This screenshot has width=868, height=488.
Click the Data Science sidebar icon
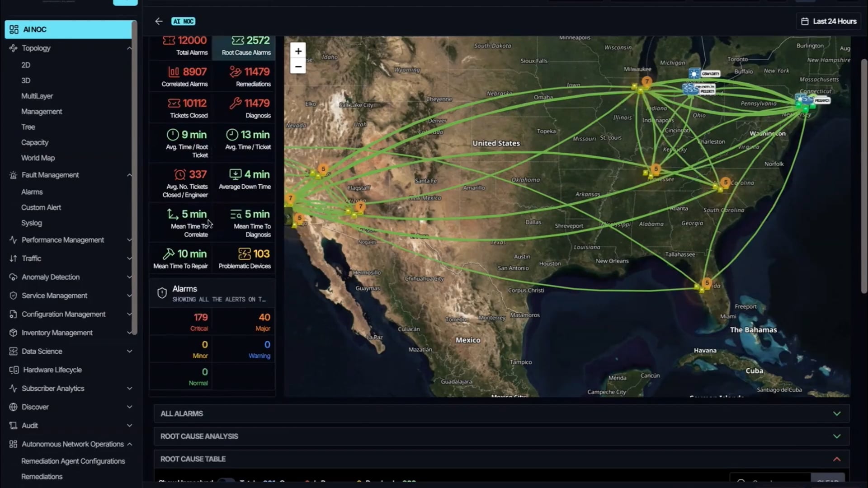14,351
